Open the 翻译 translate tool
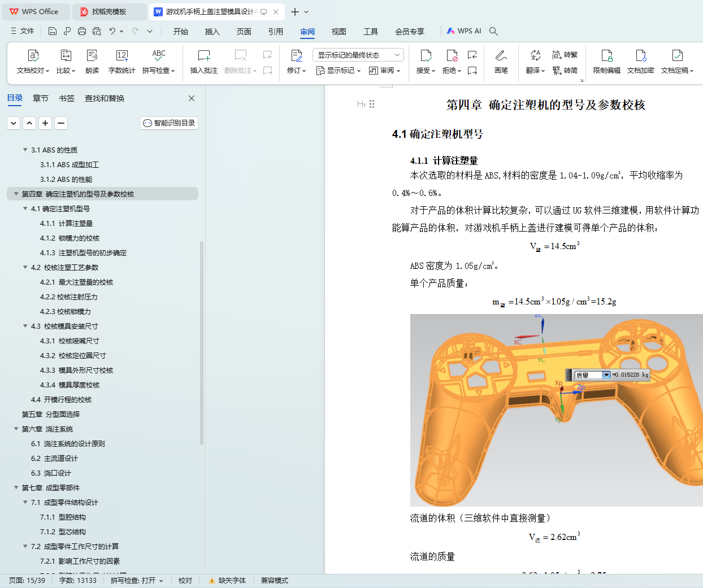703x588 pixels. tap(535, 62)
